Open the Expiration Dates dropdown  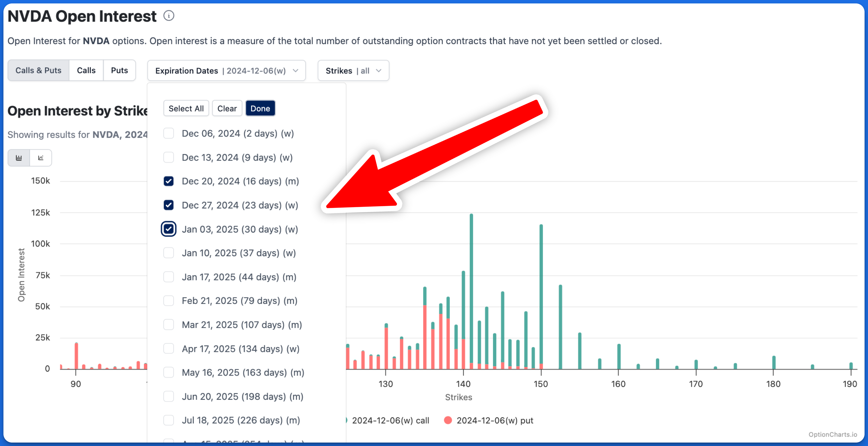click(x=226, y=71)
